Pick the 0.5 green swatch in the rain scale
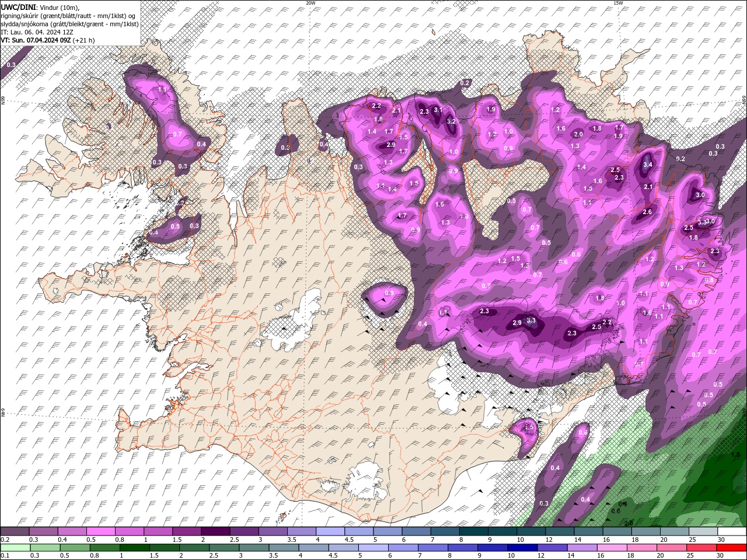This screenshot has height=560, width=747. (x=75, y=548)
